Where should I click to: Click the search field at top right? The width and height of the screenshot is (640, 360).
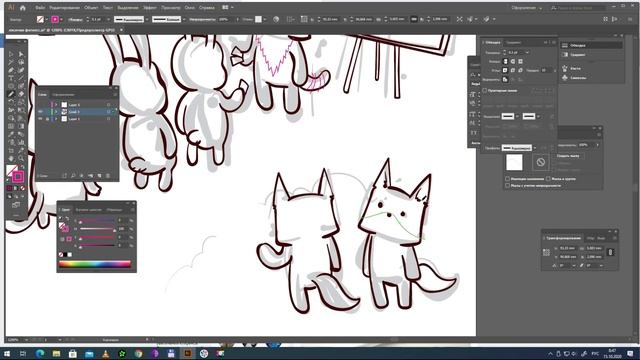tap(582, 7)
